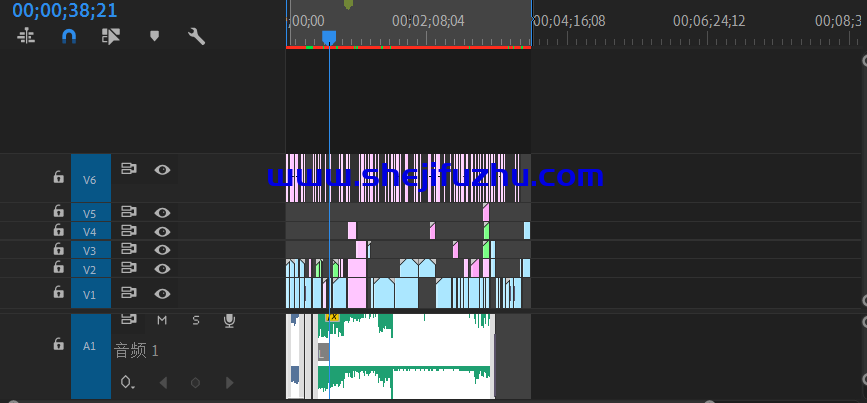
Task: Click the blue playhead handle in ruler
Action: (329, 37)
